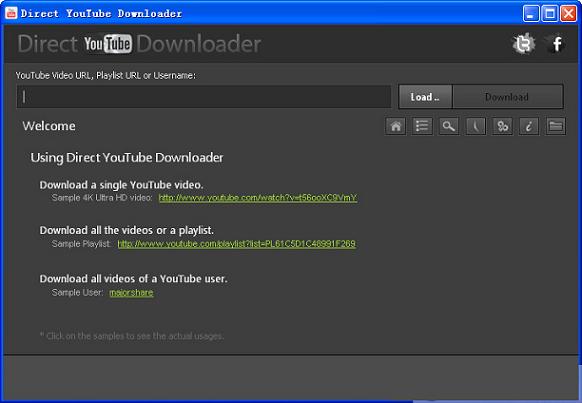Click the Download button
Screen dimensions: 582x403
click(x=507, y=97)
